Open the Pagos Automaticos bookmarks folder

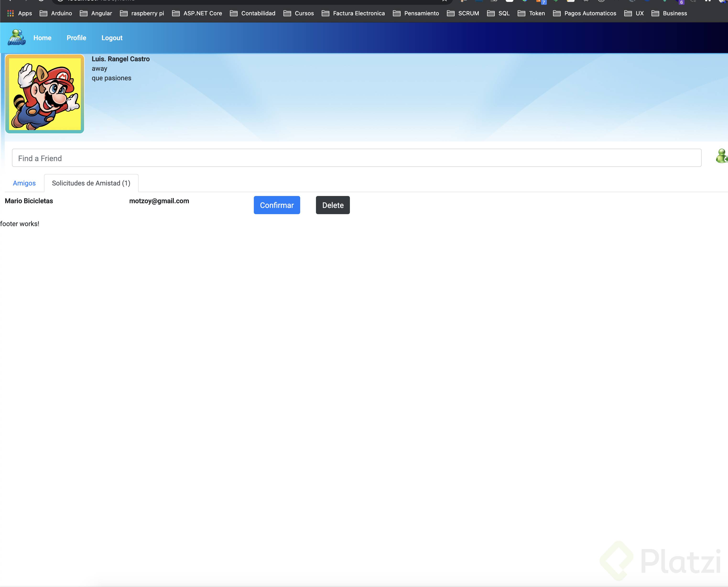[590, 13]
